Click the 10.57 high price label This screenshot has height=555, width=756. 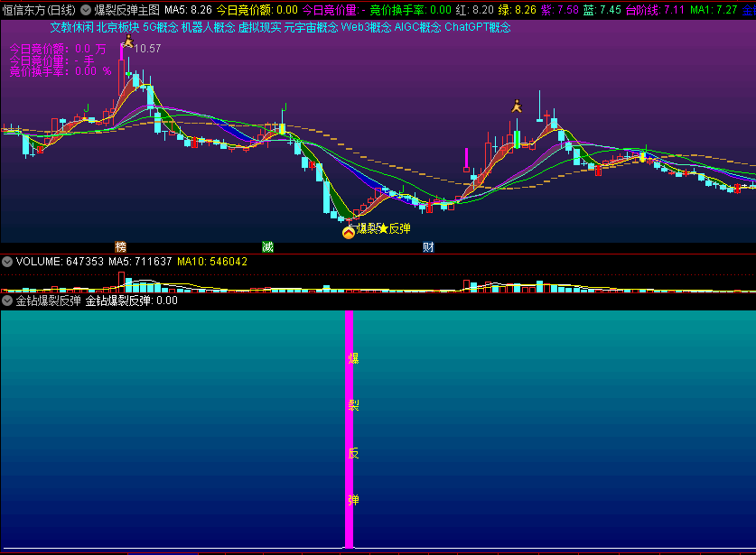point(147,49)
